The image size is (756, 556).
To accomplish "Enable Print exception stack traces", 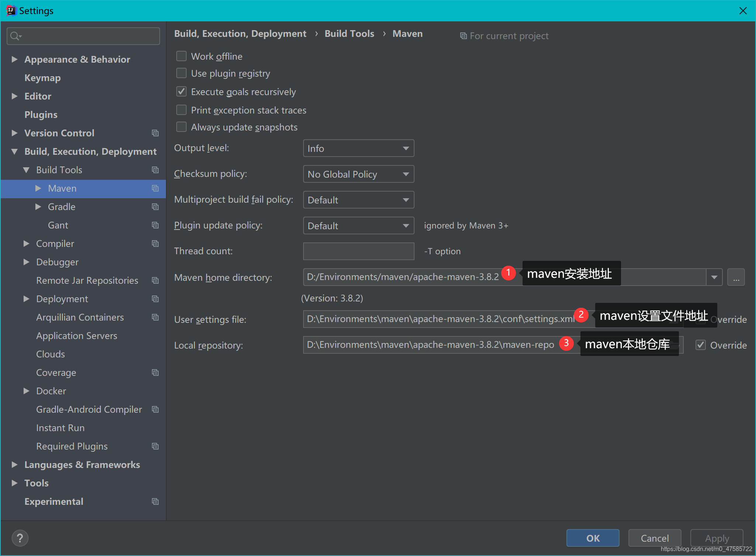I will point(181,110).
